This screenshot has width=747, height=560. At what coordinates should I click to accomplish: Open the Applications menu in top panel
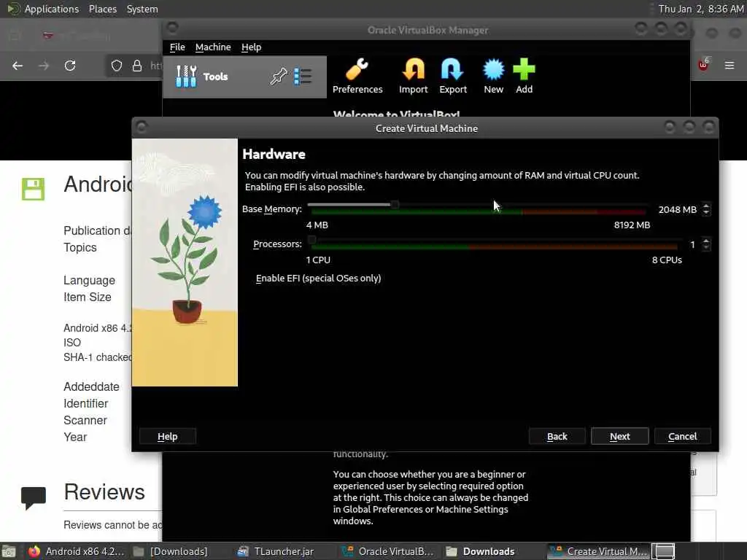pos(52,9)
